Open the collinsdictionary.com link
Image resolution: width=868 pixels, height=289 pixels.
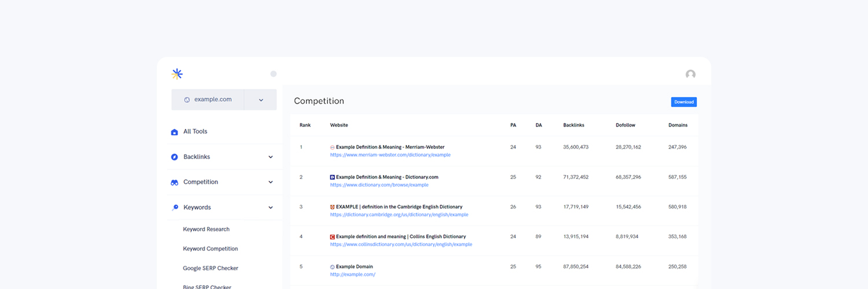(x=401, y=244)
